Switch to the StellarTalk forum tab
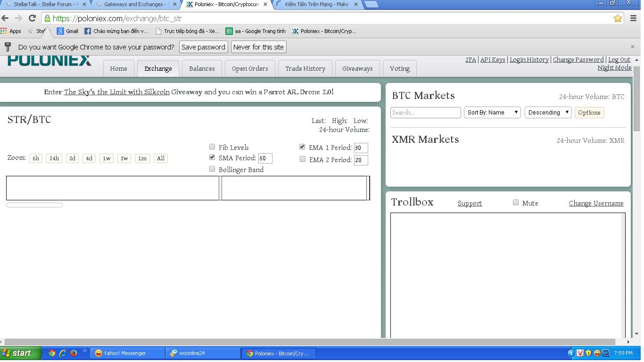This screenshot has height=362, width=644. [x=46, y=4]
